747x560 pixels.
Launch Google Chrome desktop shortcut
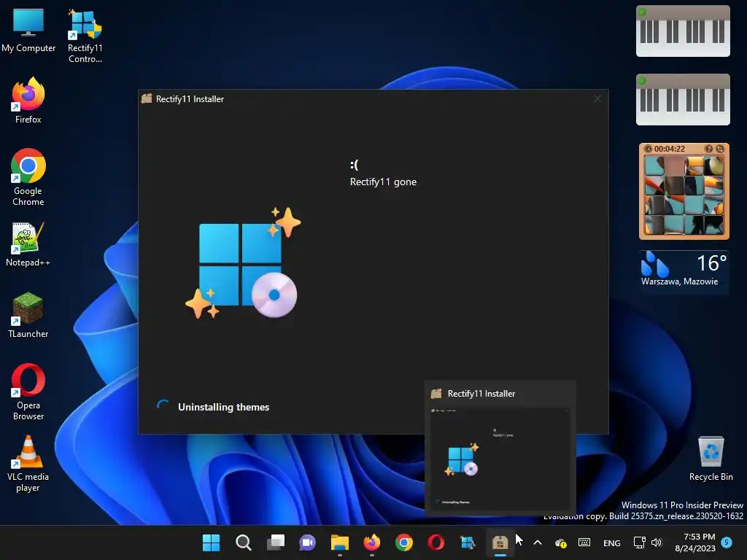(28, 177)
